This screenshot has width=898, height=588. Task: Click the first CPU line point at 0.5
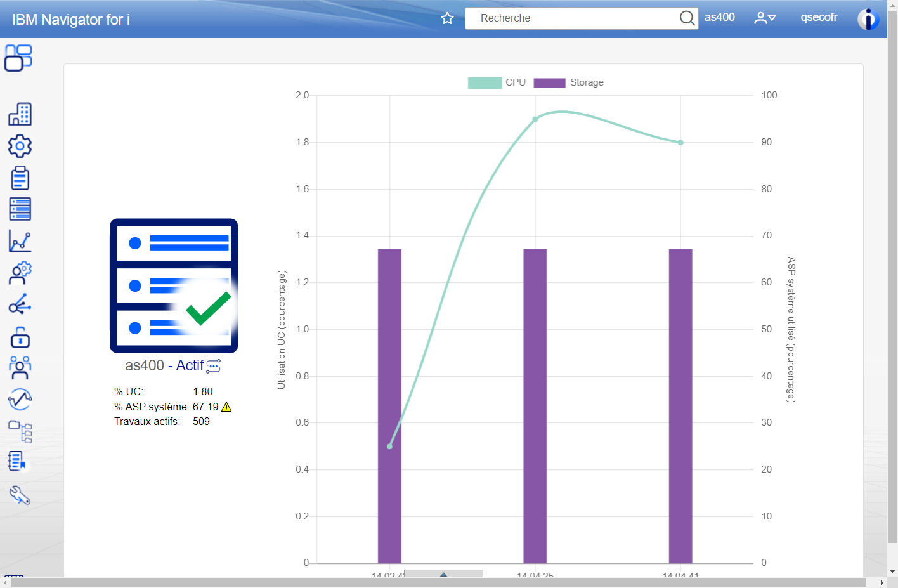pos(389,447)
